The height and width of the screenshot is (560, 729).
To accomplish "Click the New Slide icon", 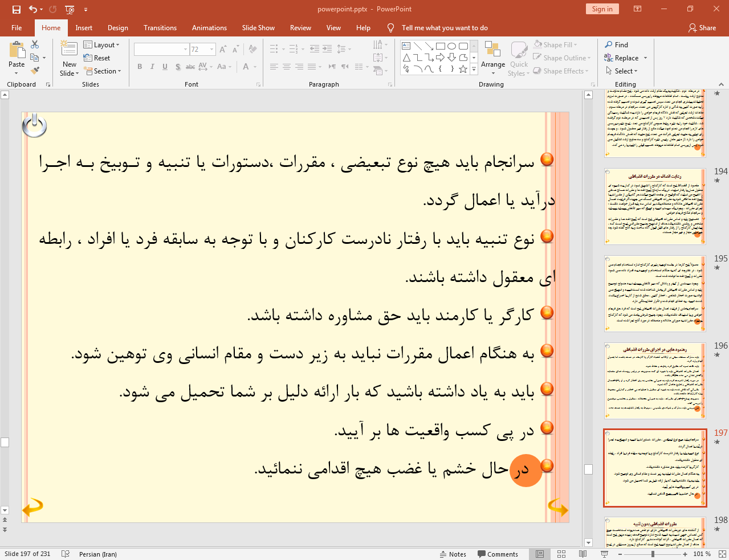I will [69, 49].
